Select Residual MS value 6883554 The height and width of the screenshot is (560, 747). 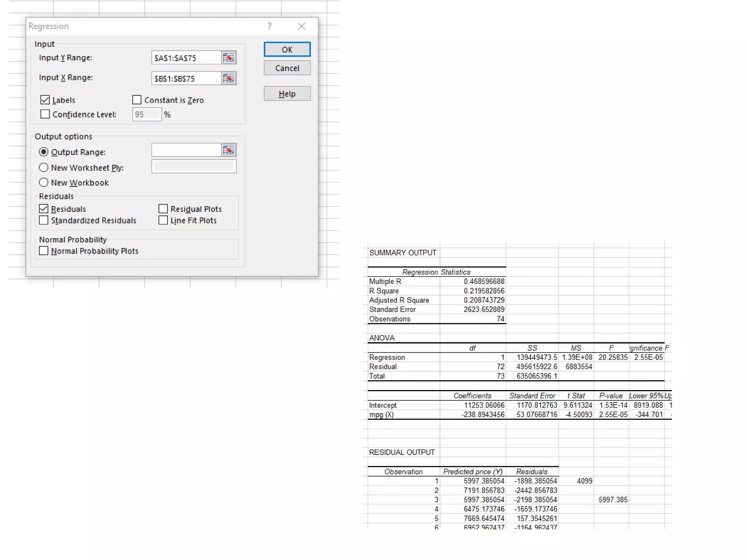(x=576, y=367)
